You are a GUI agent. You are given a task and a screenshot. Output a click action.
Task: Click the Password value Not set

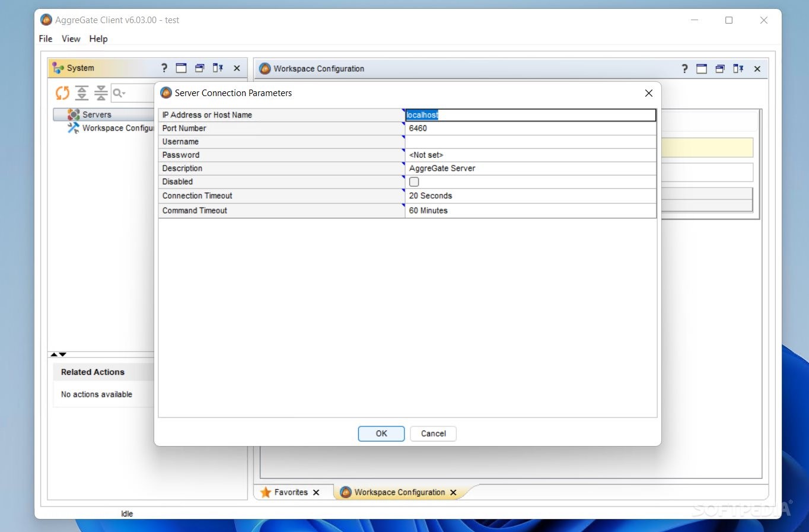coord(426,155)
